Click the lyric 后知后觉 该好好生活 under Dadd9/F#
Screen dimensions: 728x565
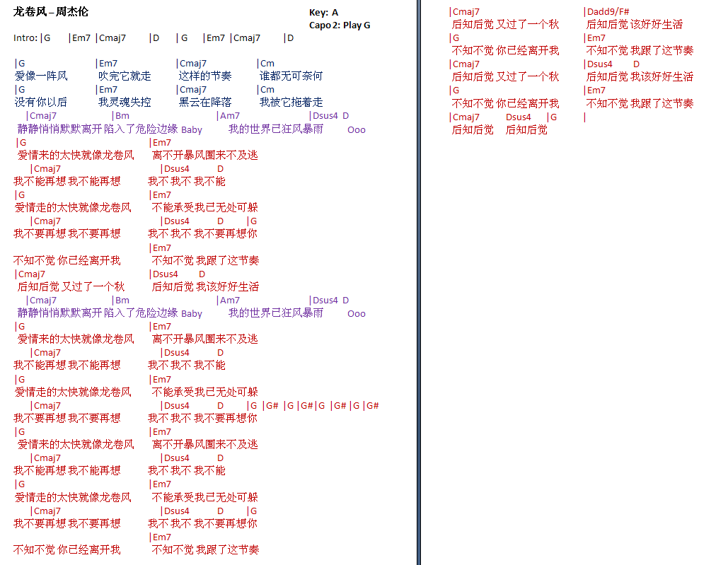[634, 24]
